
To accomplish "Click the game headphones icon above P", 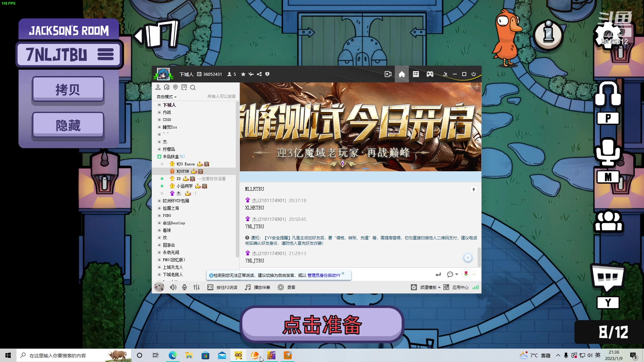I will pos(608,94).
